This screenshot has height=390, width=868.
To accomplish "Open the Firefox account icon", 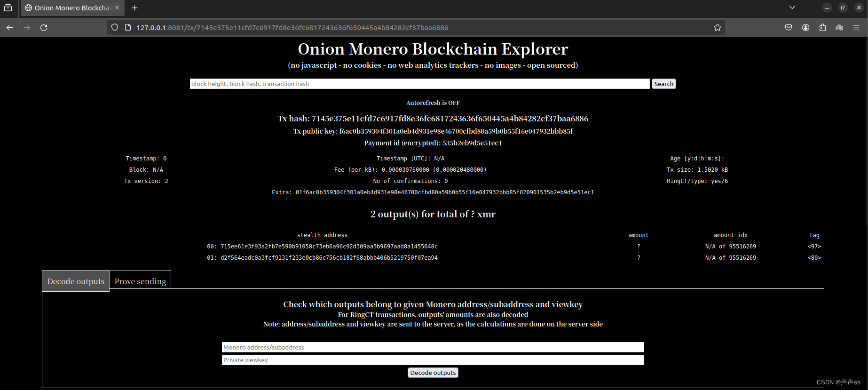I will tap(805, 28).
